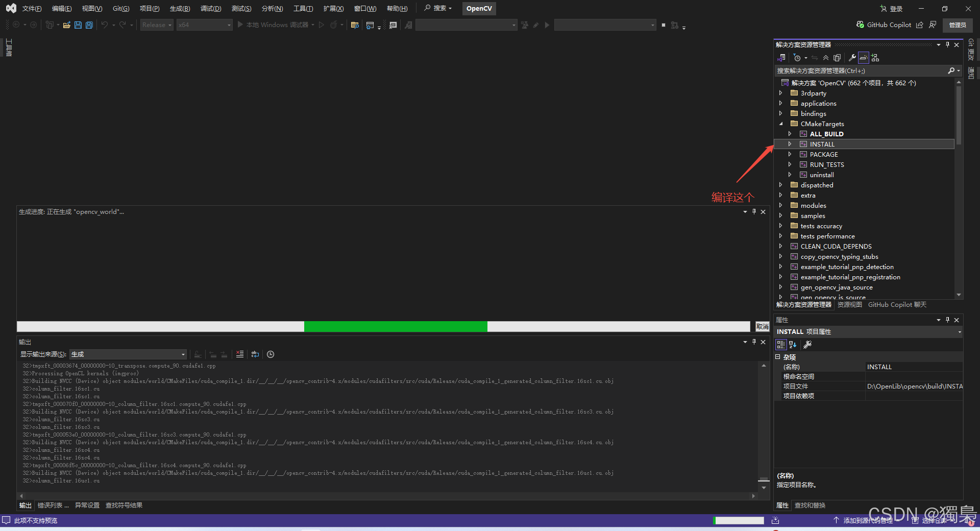
Task: Click the single Save disk icon
Action: point(78,25)
